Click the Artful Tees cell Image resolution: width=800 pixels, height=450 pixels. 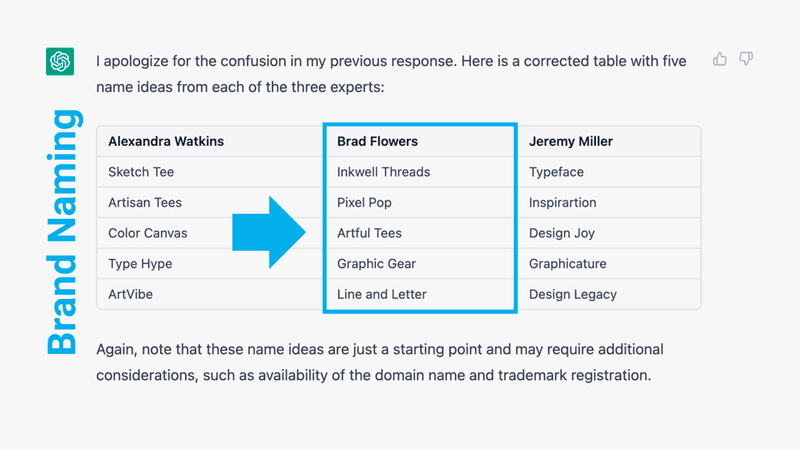coord(370,233)
